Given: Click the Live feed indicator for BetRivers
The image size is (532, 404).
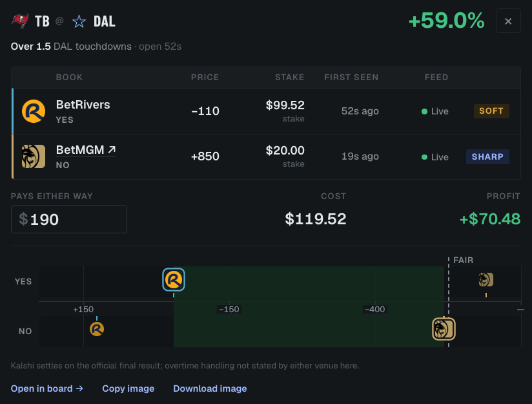Looking at the screenshot, I should coord(435,111).
